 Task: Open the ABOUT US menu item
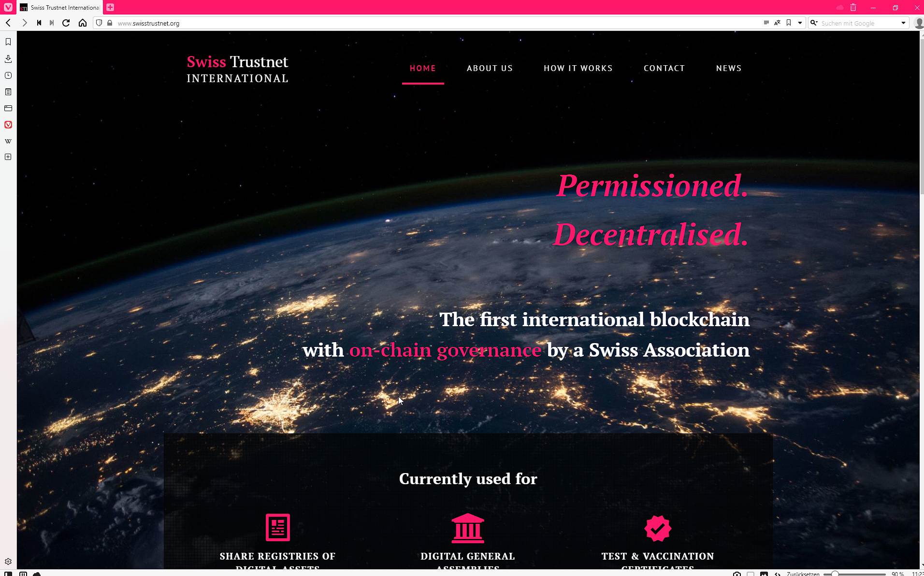pyautogui.click(x=490, y=68)
